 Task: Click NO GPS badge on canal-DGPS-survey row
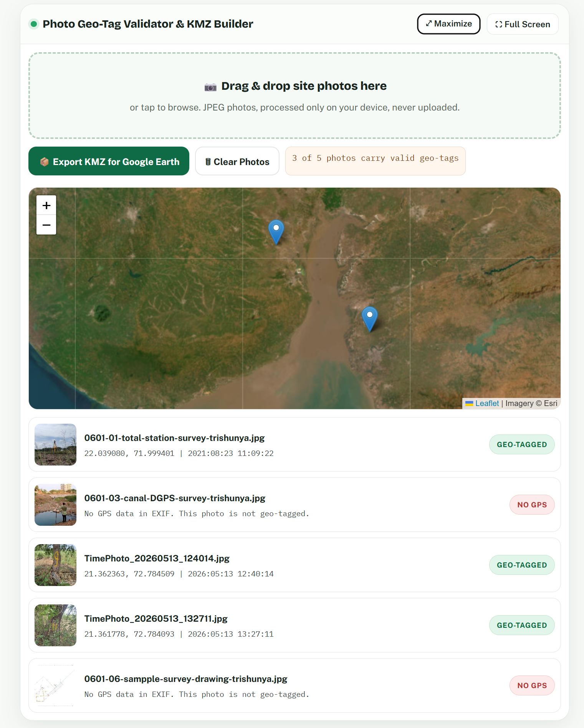click(x=532, y=505)
